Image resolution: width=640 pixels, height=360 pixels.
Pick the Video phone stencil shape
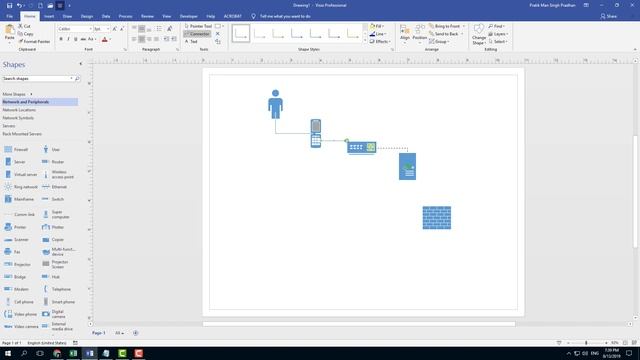(x=20, y=314)
